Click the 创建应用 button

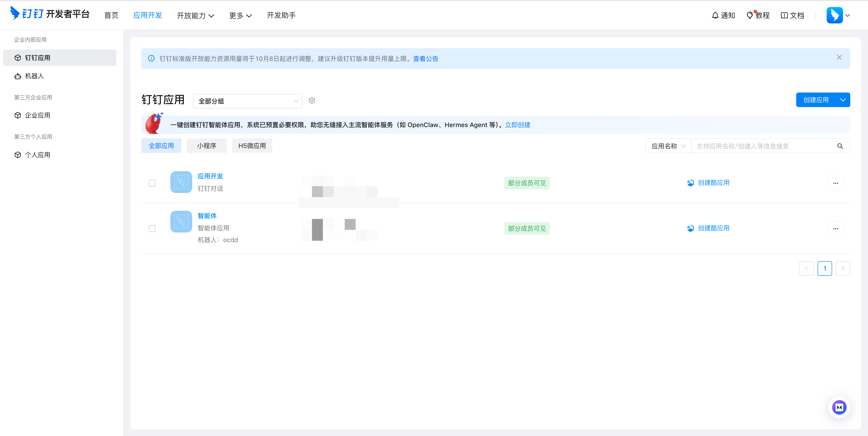point(816,100)
